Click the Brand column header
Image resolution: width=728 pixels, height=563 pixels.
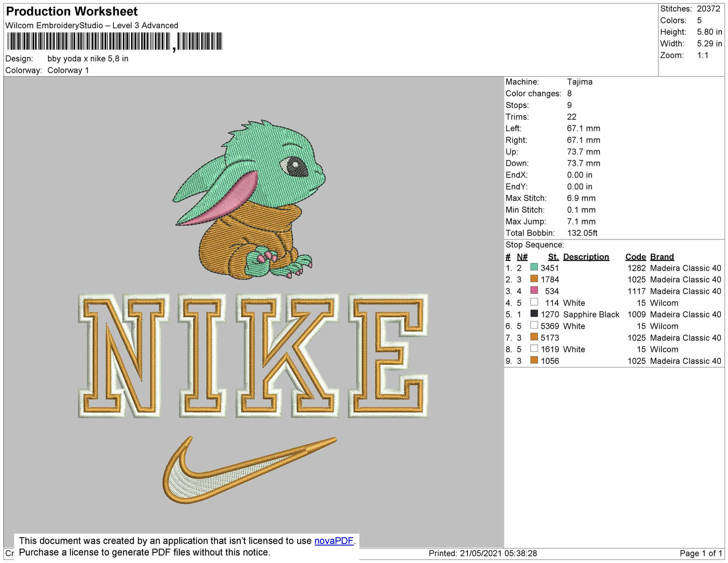(662, 257)
